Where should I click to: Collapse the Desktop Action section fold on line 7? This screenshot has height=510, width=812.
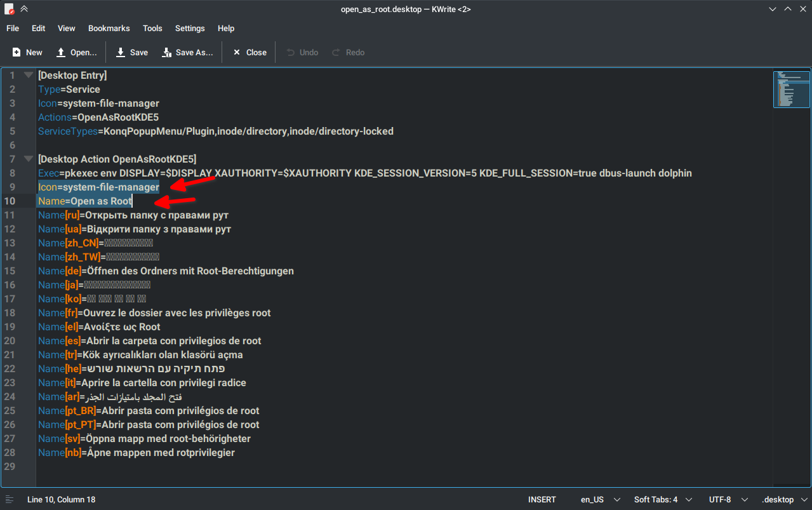[28, 159]
